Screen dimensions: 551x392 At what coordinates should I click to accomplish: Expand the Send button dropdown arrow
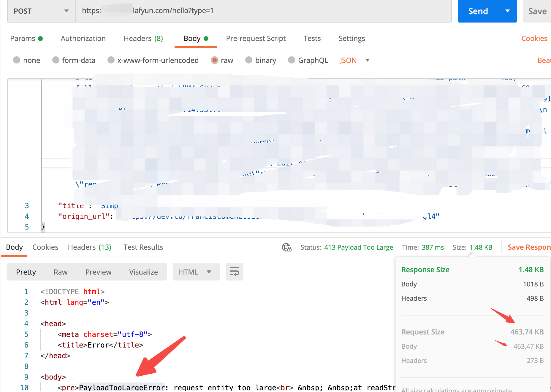pyautogui.click(x=508, y=11)
